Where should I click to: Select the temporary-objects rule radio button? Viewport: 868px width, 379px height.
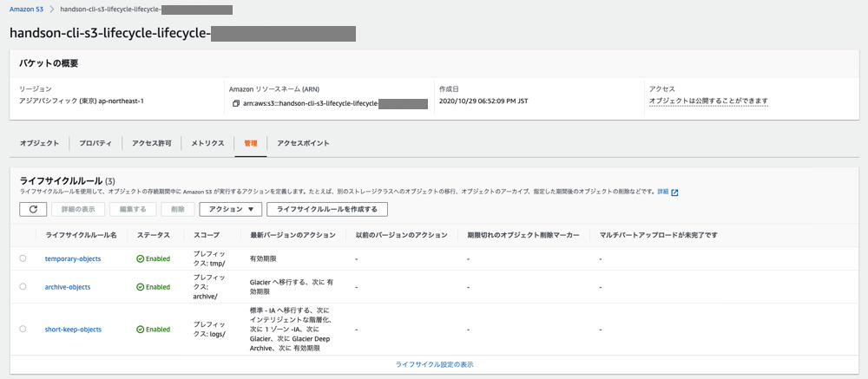(x=23, y=258)
